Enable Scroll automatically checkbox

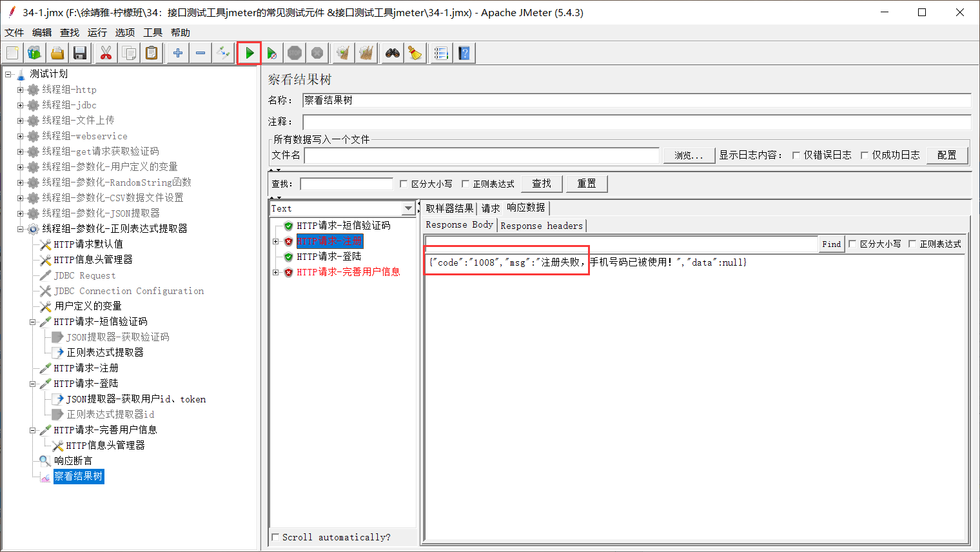(276, 537)
